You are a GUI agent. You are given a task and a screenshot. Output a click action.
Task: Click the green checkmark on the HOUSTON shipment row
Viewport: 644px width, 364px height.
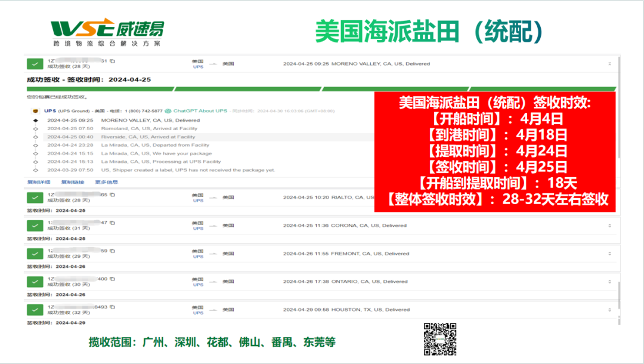coord(35,310)
